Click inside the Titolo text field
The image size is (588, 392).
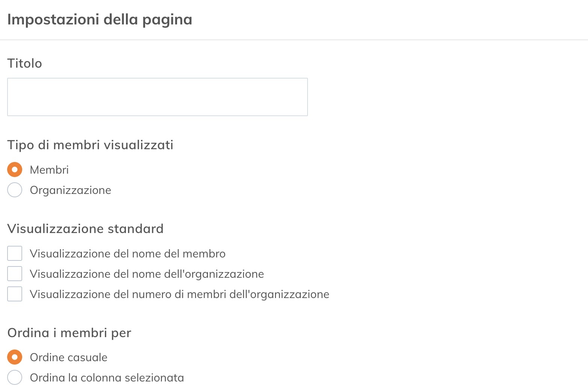point(157,97)
